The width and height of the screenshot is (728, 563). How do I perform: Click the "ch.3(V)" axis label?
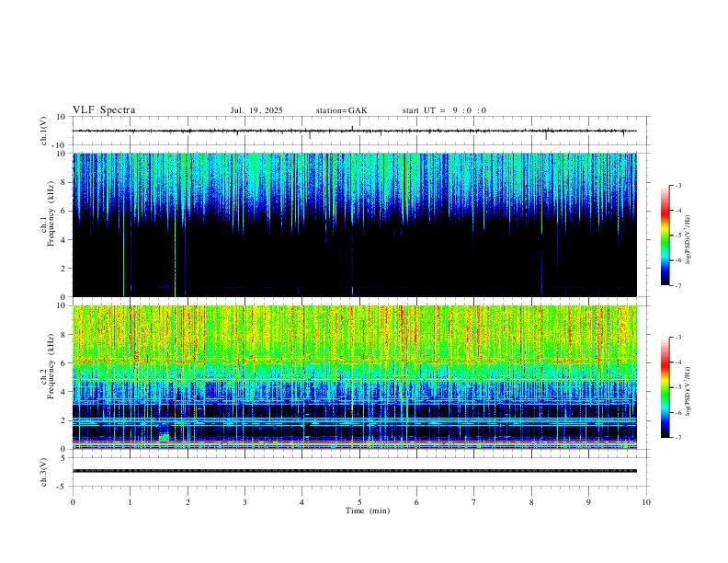[x=44, y=473]
